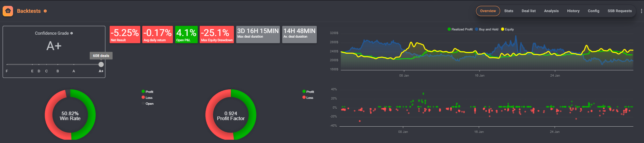Image resolution: width=644 pixels, height=143 pixels.
Task: Toggle the yellow Equity legend series
Action: click(507, 29)
